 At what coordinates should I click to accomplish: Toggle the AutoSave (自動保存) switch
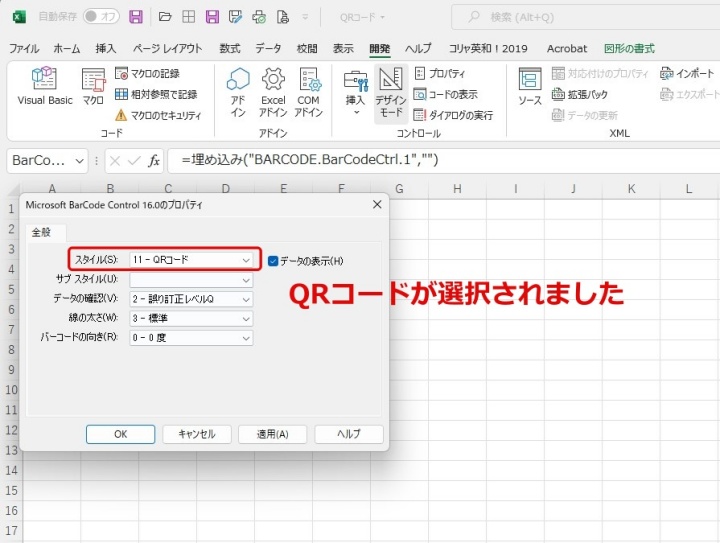coord(101,17)
